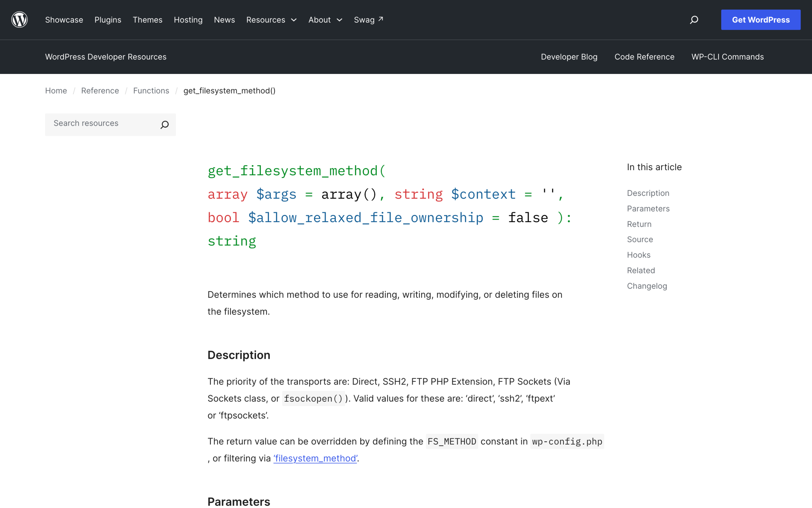The width and height of the screenshot is (812, 508).
Task: Open the News menu item
Action: tap(225, 20)
